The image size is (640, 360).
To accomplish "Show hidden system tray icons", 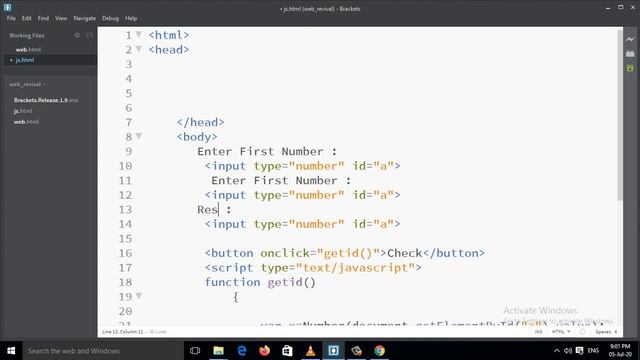I will click(x=557, y=351).
